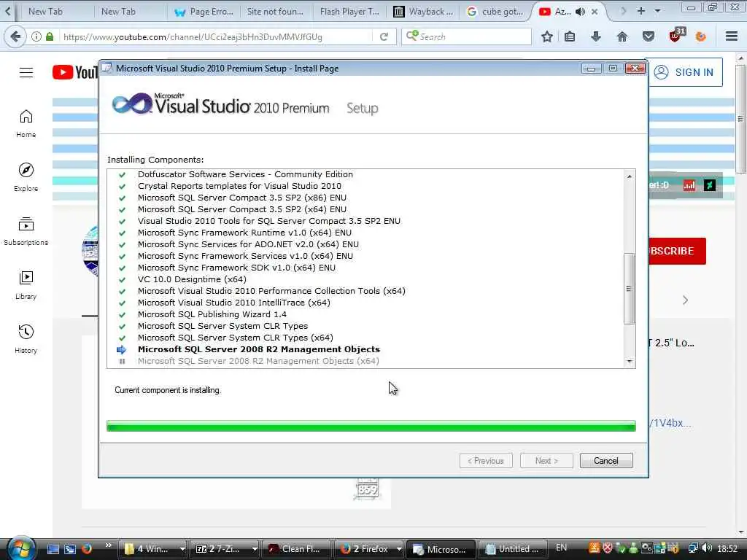The height and width of the screenshot is (560, 747).
Task: Switch to cube Google search tab
Action: (x=496, y=12)
